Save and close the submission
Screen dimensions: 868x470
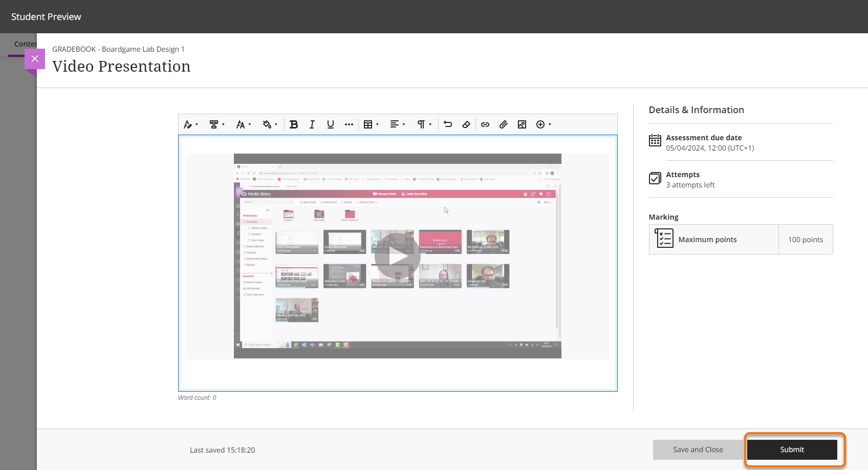698,450
